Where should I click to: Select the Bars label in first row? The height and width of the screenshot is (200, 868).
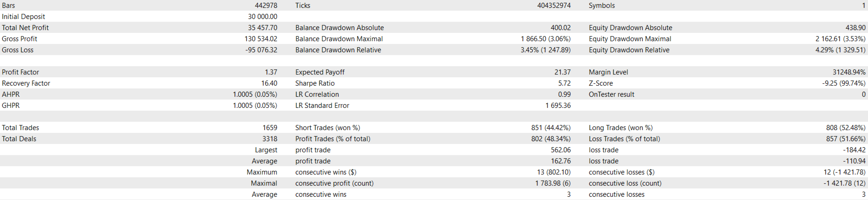point(8,6)
